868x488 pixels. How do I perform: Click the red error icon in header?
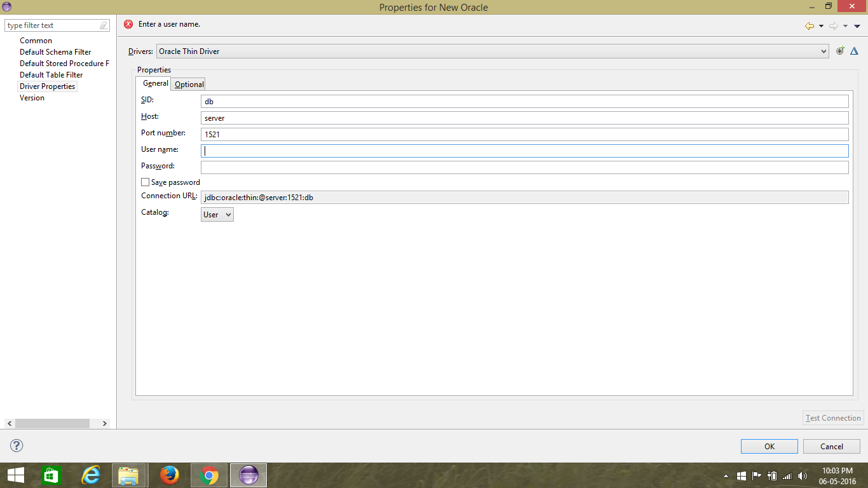click(128, 24)
